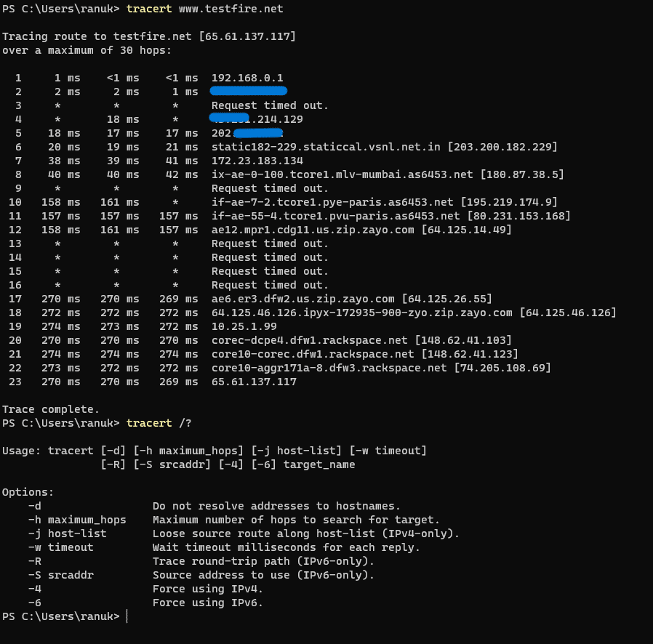Click the IP '[148.62.41.123]'
This screenshot has height=644, width=653.
point(470,354)
